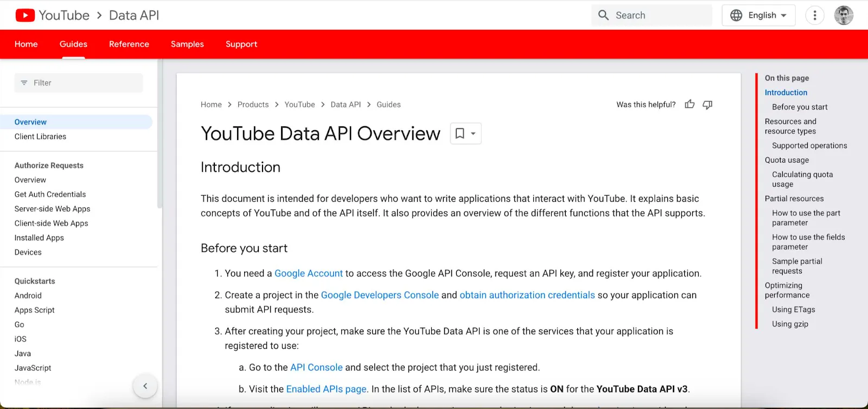Open Devices guide in sidebar
868x409 pixels.
pyautogui.click(x=28, y=252)
